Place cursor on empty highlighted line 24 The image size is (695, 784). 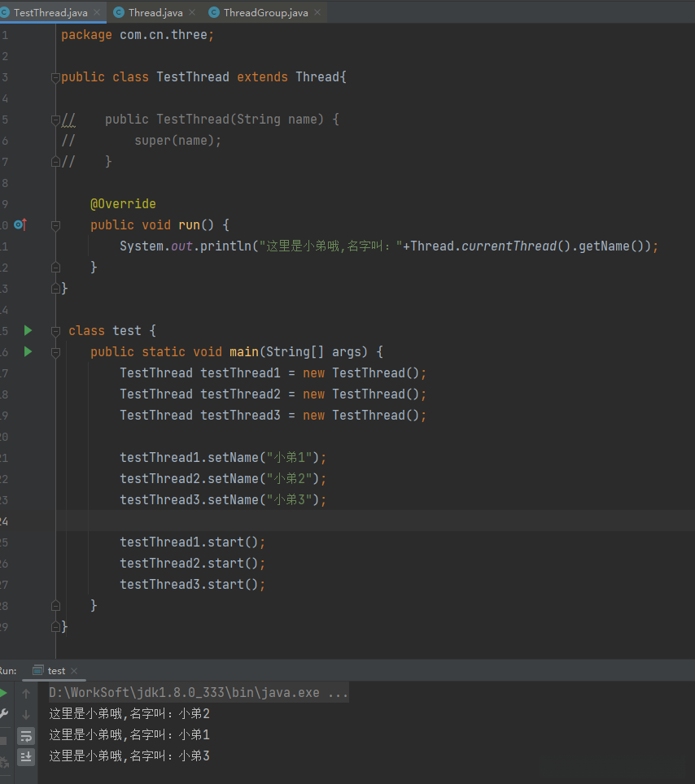pos(375,521)
